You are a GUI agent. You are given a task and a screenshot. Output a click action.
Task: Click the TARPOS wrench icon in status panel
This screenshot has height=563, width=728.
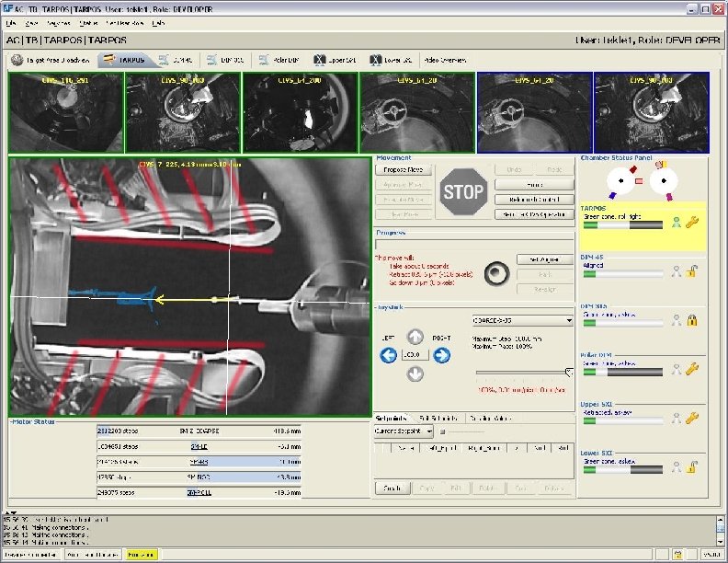point(692,223)
